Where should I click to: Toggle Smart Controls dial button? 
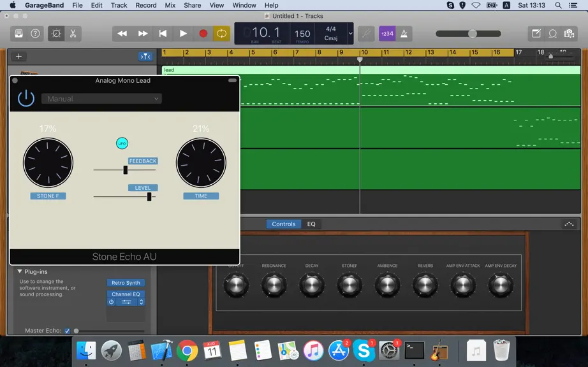[x=56, y=34]
